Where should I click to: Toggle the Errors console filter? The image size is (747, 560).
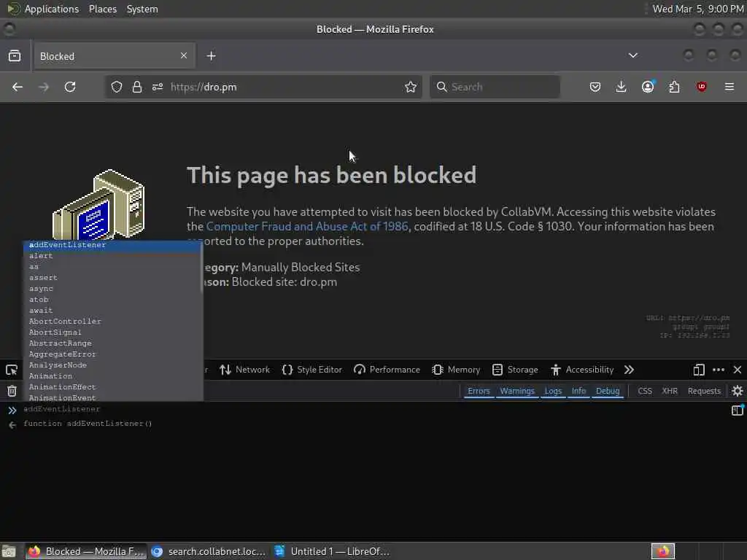click(x=479, y=391)
